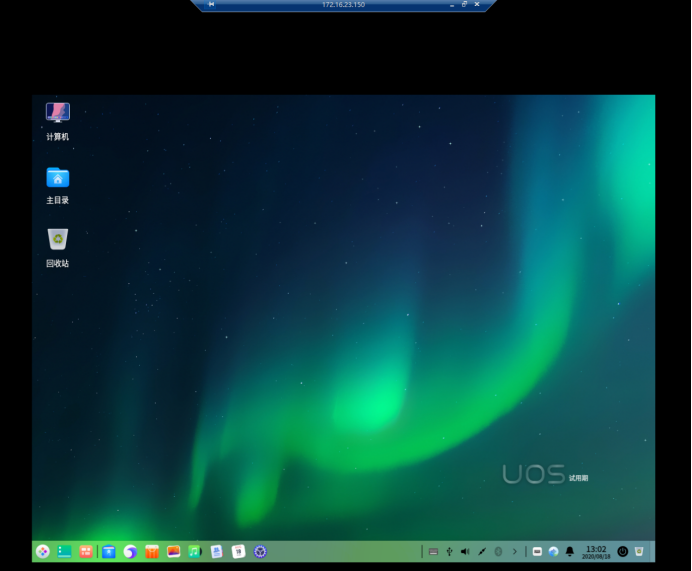Click the USB device tray icon
The image size is (692, 571).
click(449, 552)
